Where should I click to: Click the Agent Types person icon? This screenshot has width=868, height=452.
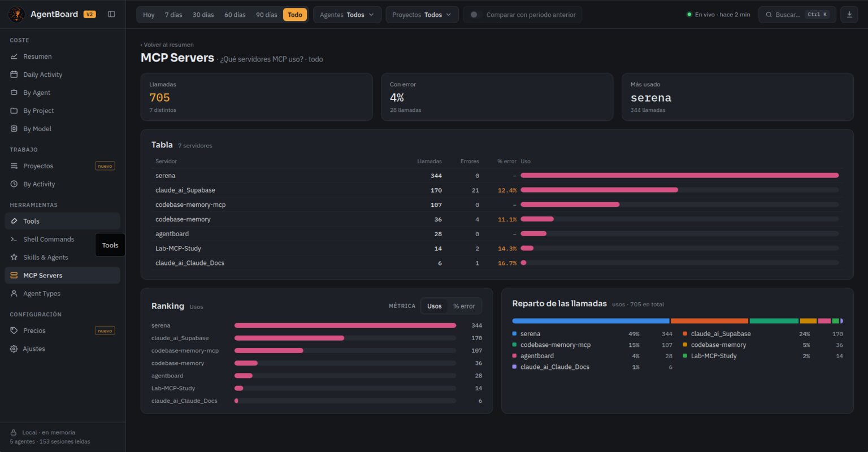(14, 294)
